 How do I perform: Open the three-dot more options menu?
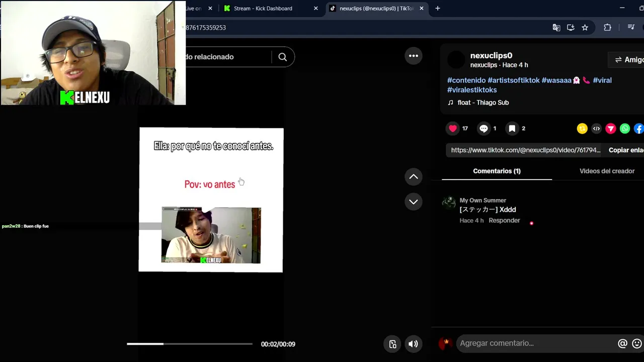(414, 56)
